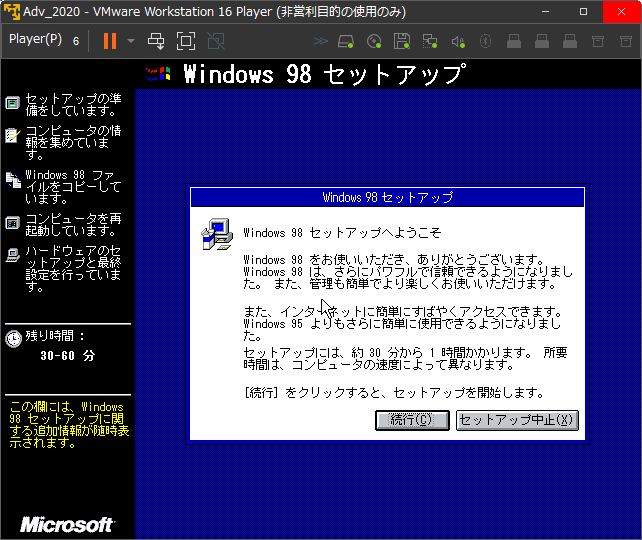Viewport: 642px width, 540px height.
Task: Click the セットアップ中止(X) cancel setup button
Action: coord(517,420)
